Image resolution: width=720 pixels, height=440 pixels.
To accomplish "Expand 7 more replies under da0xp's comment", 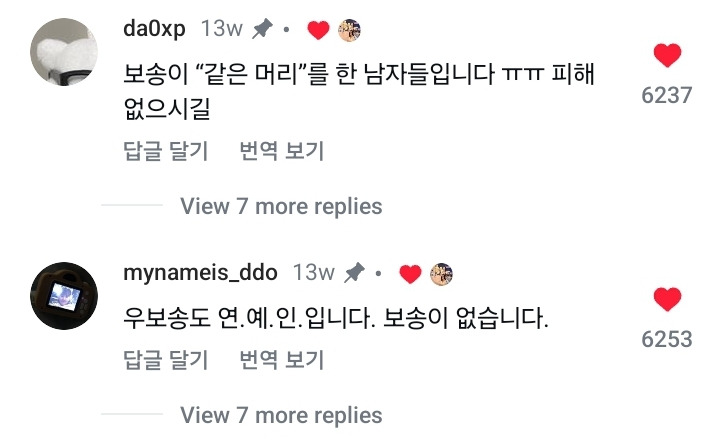I will pyautogui.click(x=281, y=207).
